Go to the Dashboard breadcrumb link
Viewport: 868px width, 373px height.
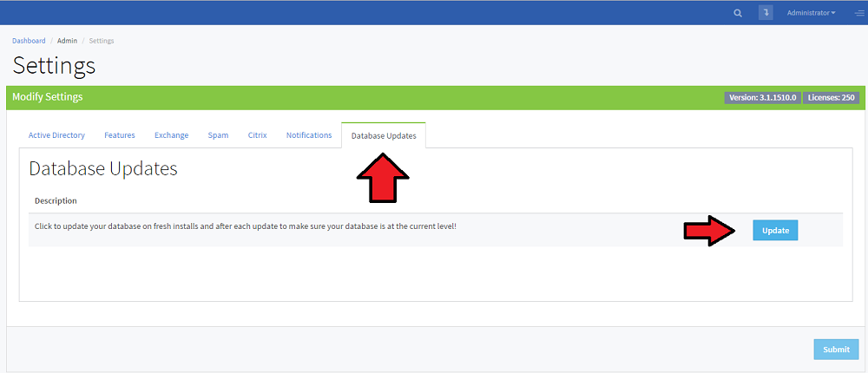click(x=29, y=41)
